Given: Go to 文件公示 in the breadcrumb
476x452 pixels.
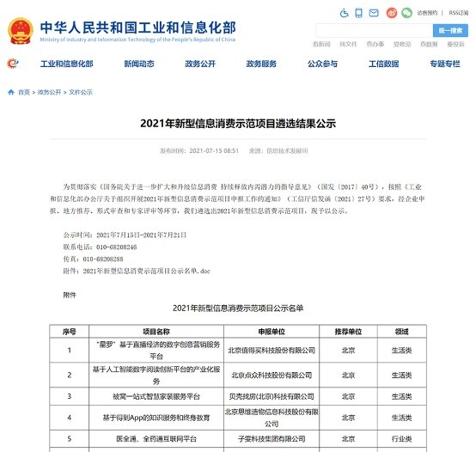Looking at the screenshot, I should [x=81, y=92].
